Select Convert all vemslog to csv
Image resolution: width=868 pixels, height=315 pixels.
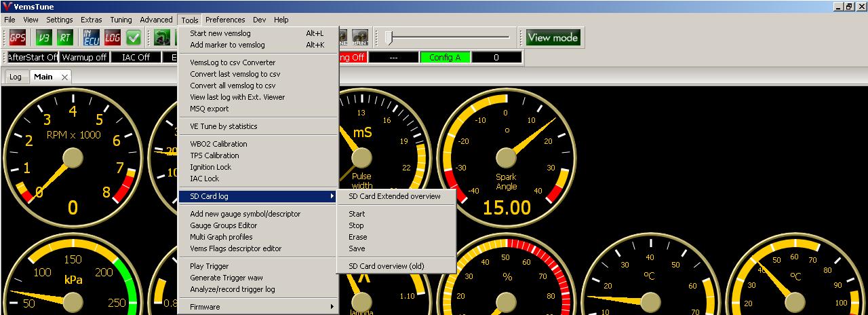coord(258,86)
